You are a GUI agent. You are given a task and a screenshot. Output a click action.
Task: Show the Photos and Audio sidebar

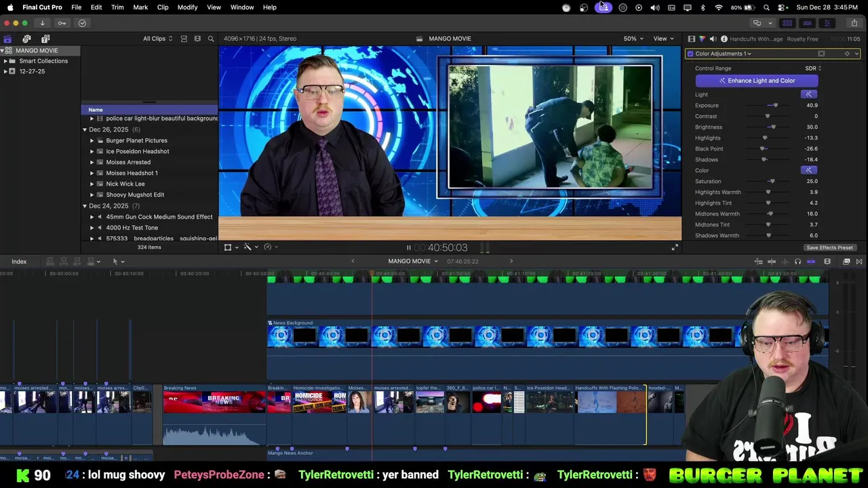pos(26,39)
